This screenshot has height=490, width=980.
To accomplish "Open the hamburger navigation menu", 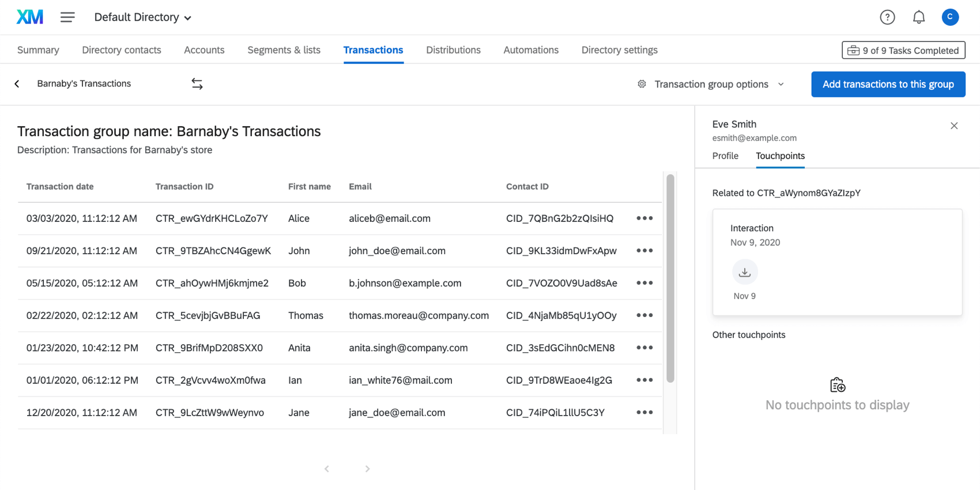I will pyautogui.click(x=67, y=17).
